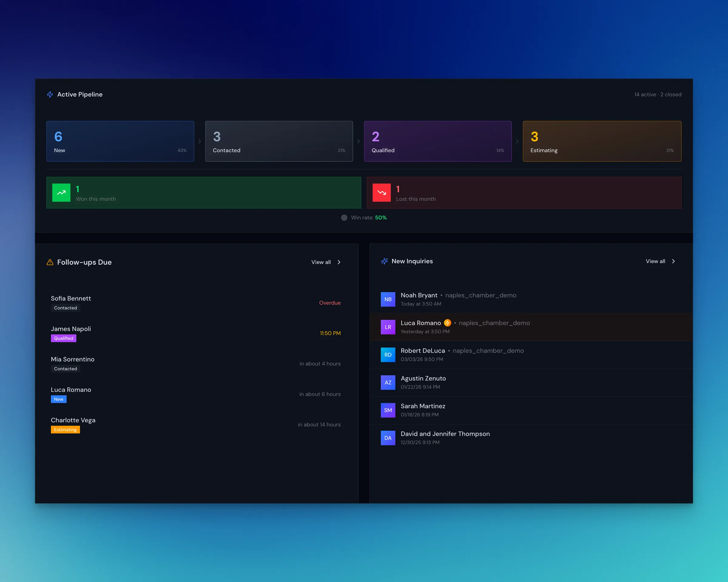Open Noah Bryant's NB avatar
The width and height of the screenshot is (728, 582).
[x=388, y=299]
